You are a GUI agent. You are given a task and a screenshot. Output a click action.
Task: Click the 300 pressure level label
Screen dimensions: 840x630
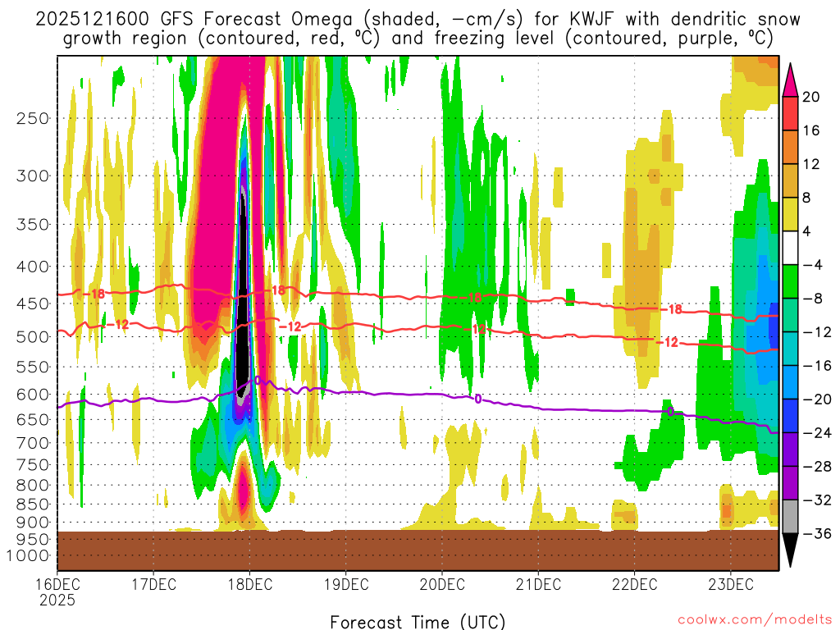[x=33, y=176]
